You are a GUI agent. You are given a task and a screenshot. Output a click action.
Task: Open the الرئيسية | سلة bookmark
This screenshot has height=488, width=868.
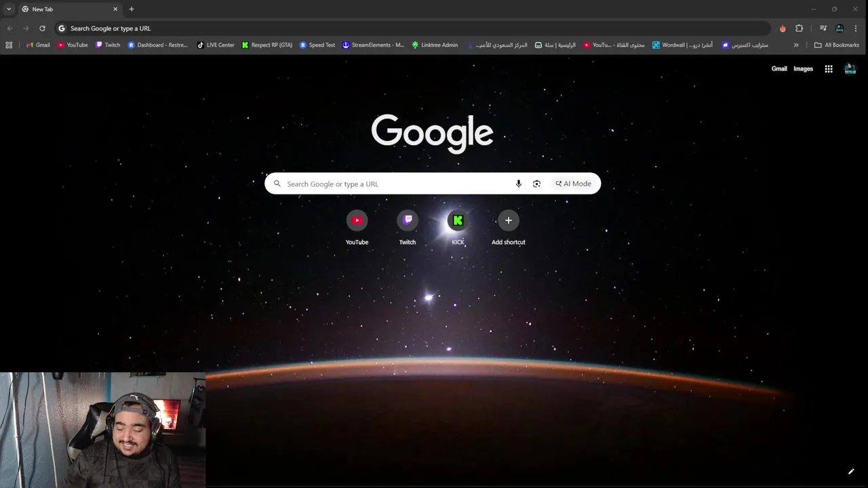(x=555, y=45)
